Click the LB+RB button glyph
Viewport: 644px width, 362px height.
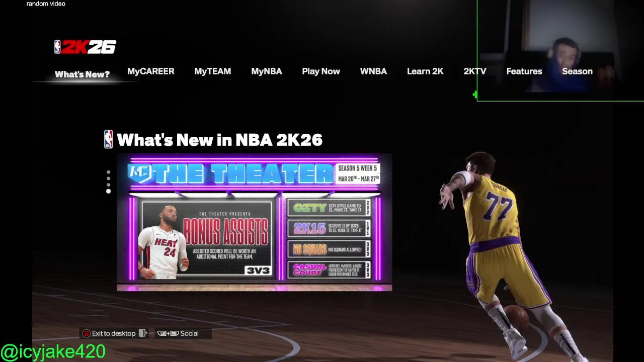pyautogui.click(x=168, y=333)
